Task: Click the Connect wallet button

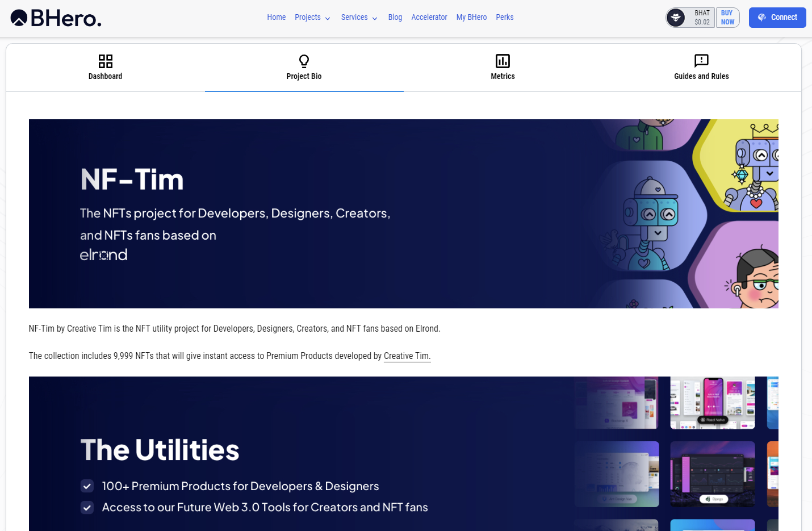Action: (777, 18)
